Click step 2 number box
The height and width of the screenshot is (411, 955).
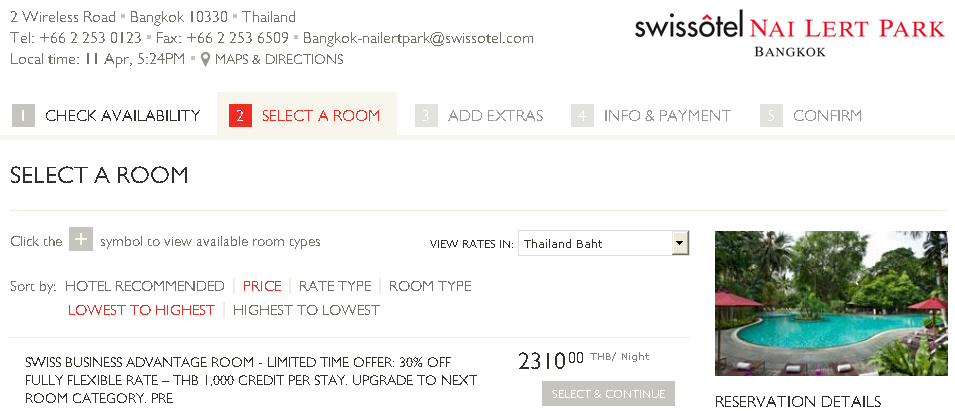pos(240,116)
